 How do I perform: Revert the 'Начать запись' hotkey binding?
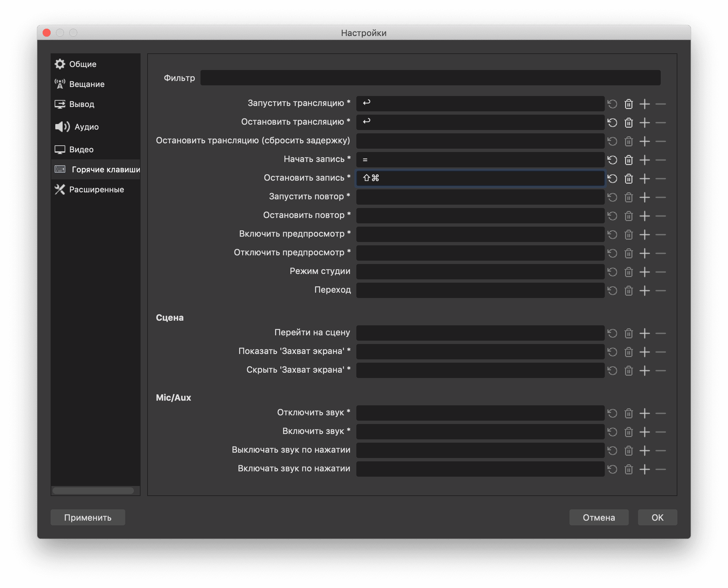[612, 160]
